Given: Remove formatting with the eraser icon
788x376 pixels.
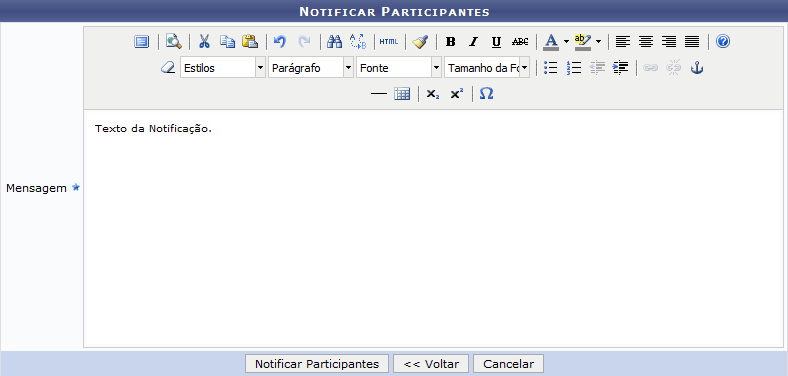Looking at the screenshot, I should point(168,68).
